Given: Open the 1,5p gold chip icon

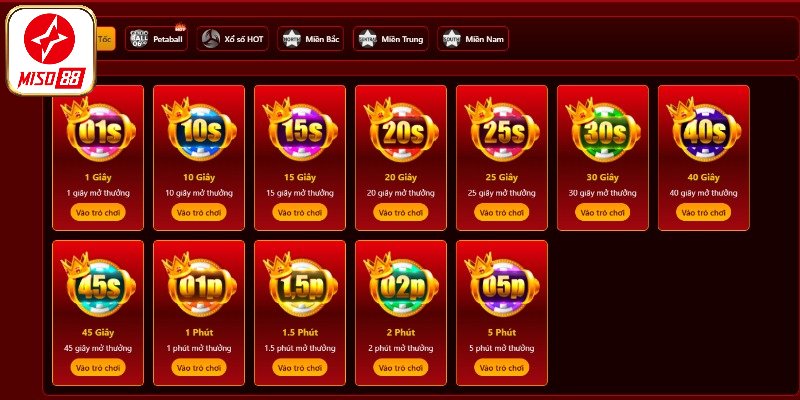Looking at the screenshot, I should pyautogui.click(x=301, y=285).
